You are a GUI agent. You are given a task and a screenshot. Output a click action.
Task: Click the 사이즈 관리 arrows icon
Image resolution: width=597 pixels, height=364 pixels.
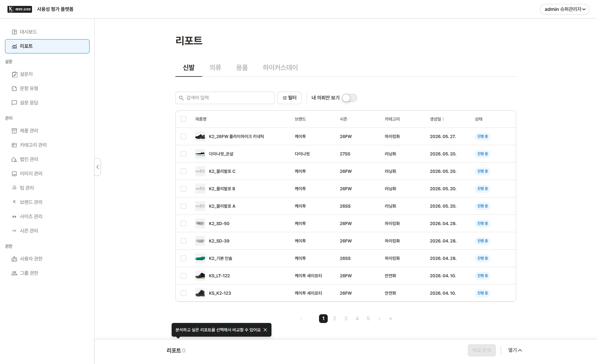click(14, 217)
